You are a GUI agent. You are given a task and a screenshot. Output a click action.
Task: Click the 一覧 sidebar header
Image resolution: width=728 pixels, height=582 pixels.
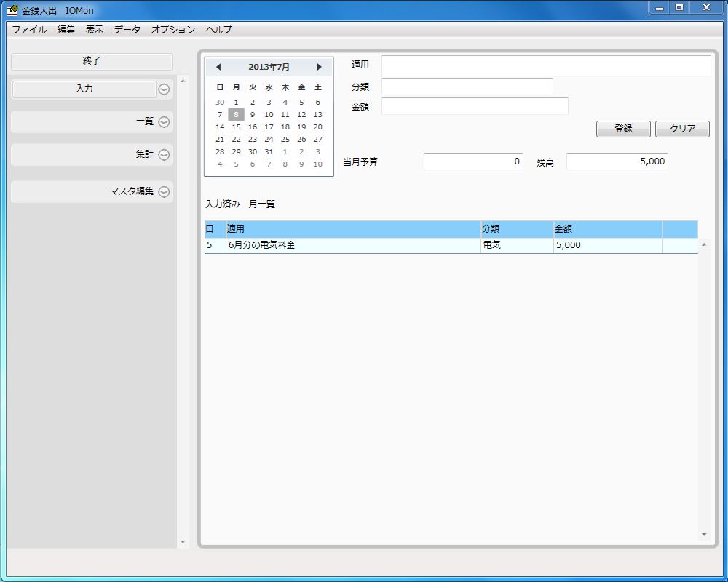pyautogui.click(x=92, y=122)
